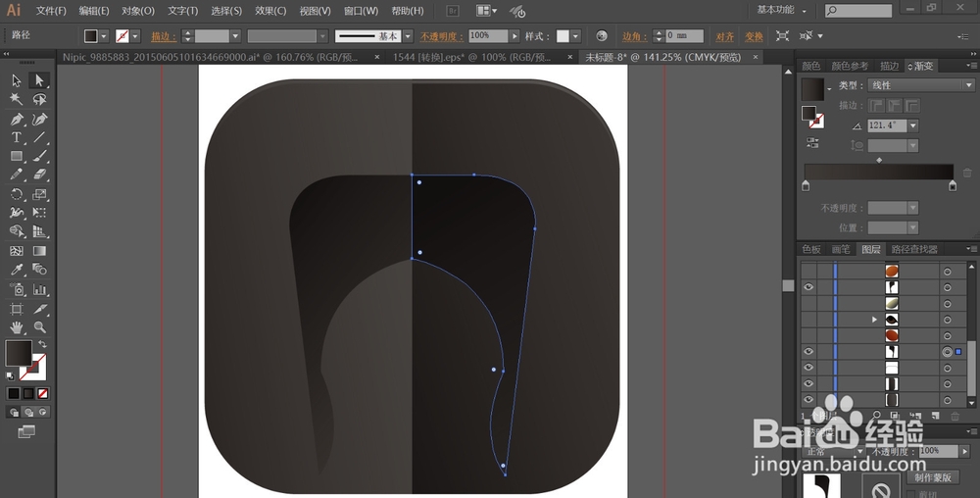Switch to the 色板 panel tab
This screenshot has width=980, height=498.
click(x=811, y=249)
